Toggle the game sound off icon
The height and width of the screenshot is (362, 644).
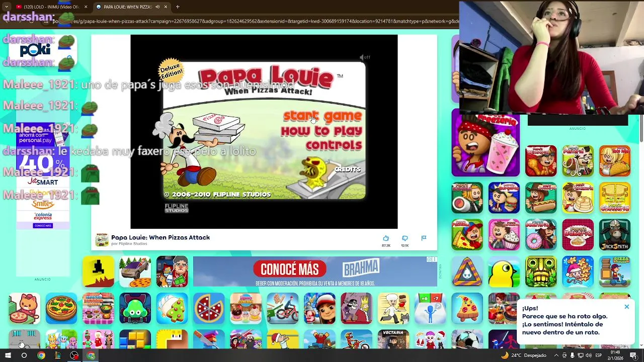365,57
